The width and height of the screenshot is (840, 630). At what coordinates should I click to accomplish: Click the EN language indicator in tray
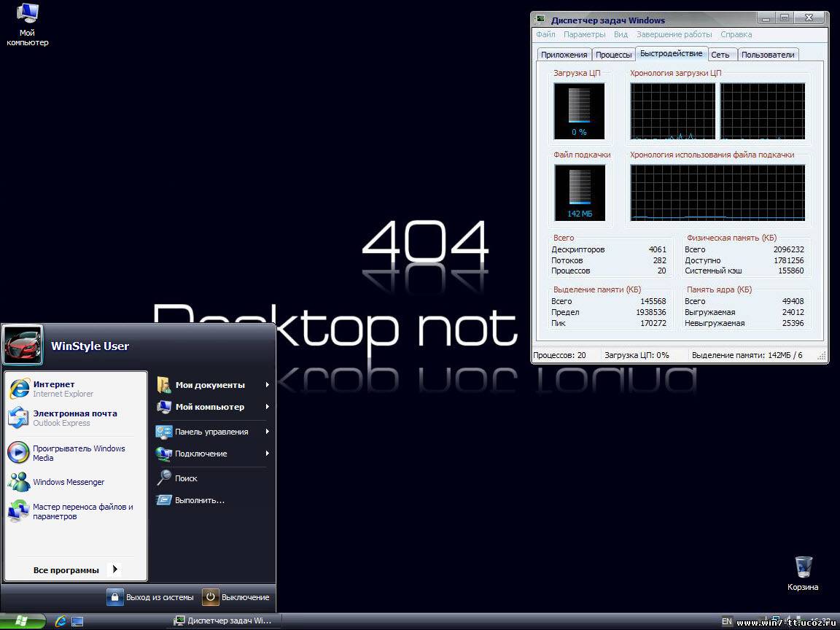pyautogui.click(x=727, y=621)
